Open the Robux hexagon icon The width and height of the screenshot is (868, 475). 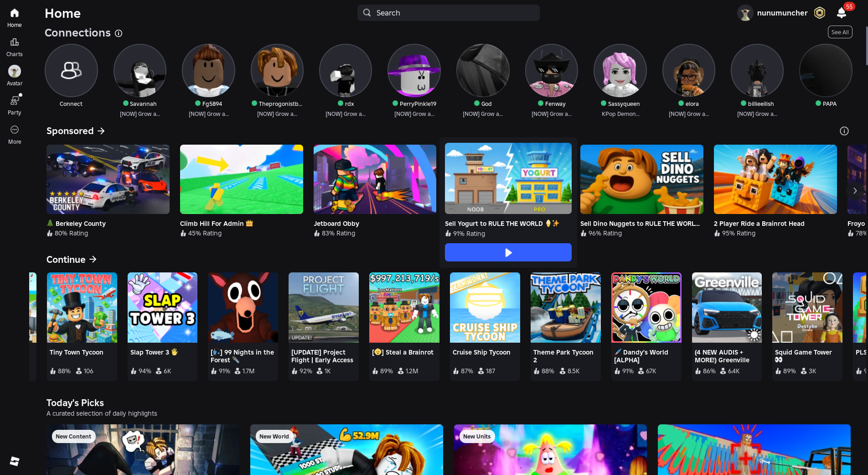(820, 13)
